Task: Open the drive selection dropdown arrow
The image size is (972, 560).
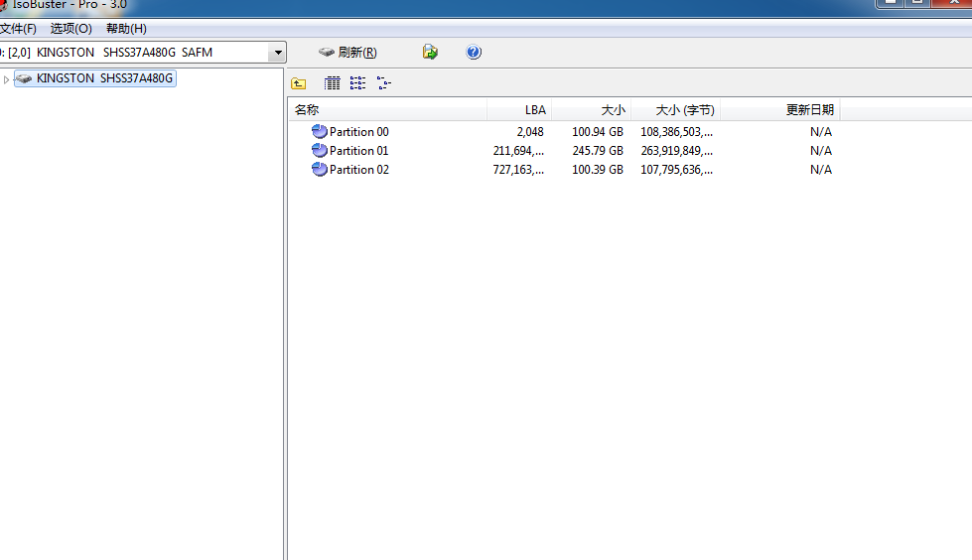Action: click(278, 53)
